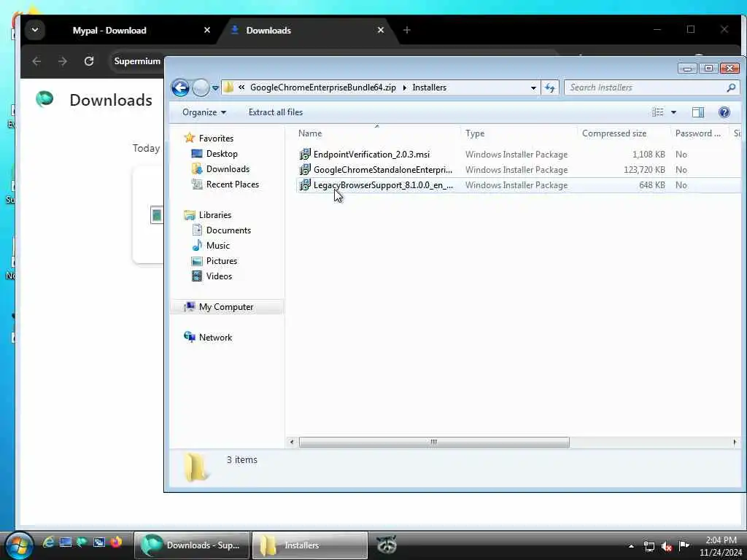Click the network tray icon
Image resolution: width=747 pixels, height=560 pixels.
click(649, 546)
